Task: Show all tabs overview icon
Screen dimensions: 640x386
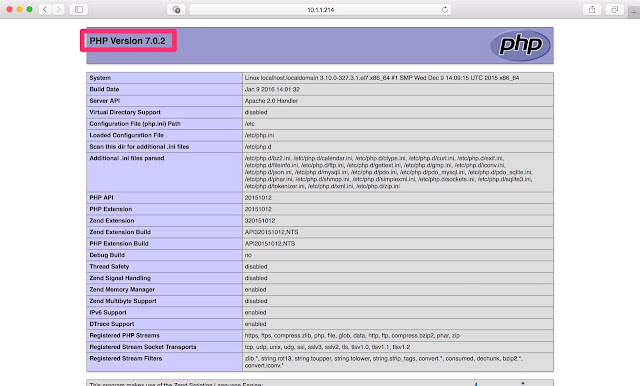Action: pos(614,9)
